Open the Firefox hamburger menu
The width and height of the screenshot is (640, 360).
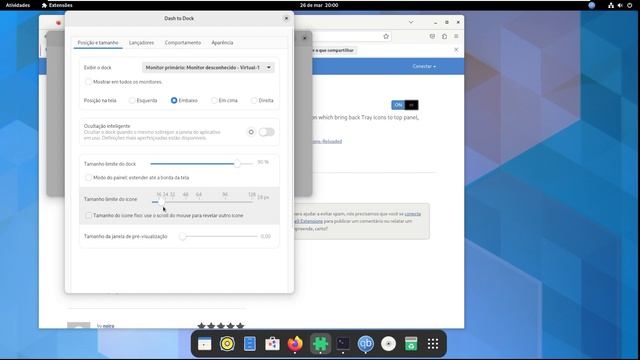456,36
